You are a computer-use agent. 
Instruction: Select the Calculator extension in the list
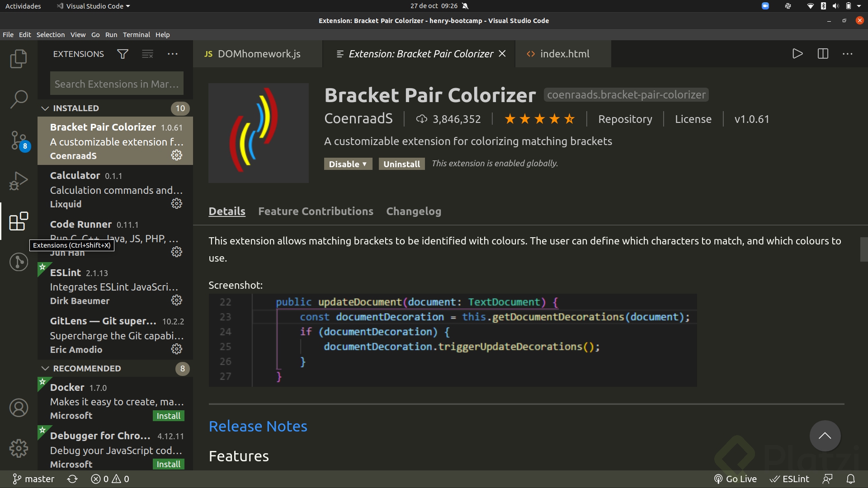[x=115, y=189]
